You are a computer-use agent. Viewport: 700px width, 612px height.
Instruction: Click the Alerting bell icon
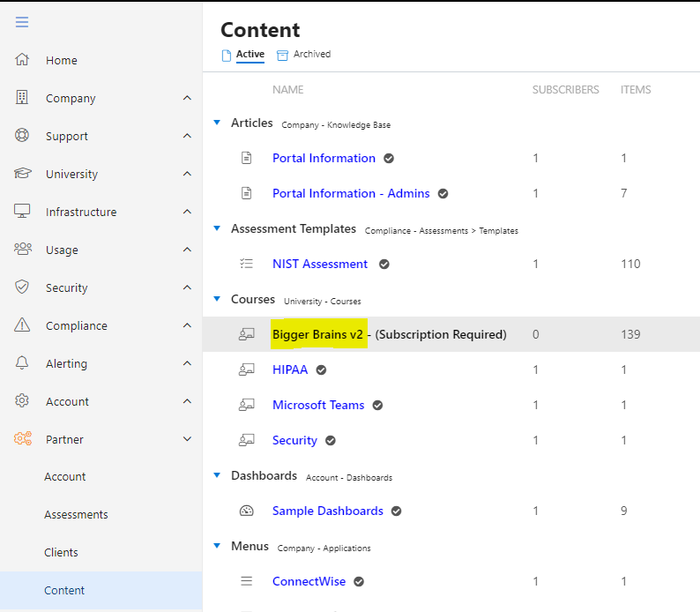coord(22,363)
